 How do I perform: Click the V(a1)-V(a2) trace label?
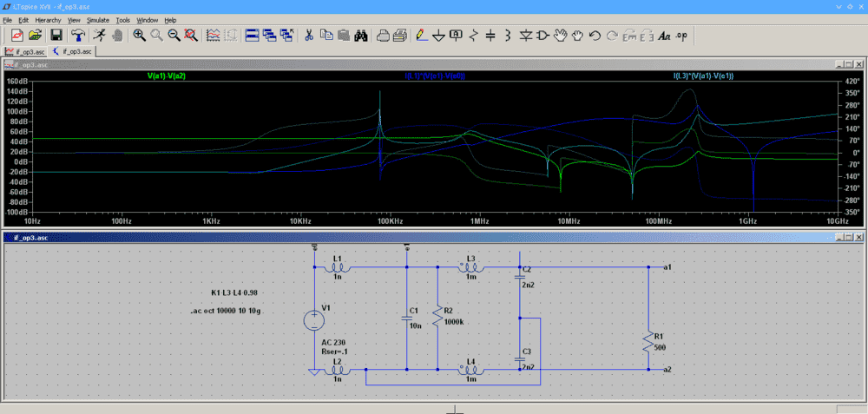168,76
